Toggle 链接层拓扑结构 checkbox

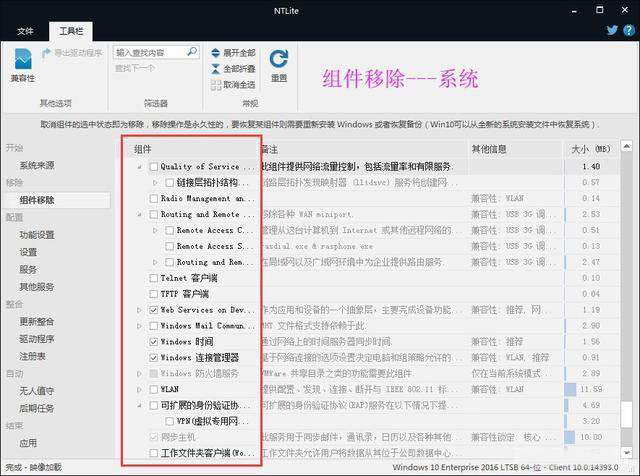pos(169,182)
